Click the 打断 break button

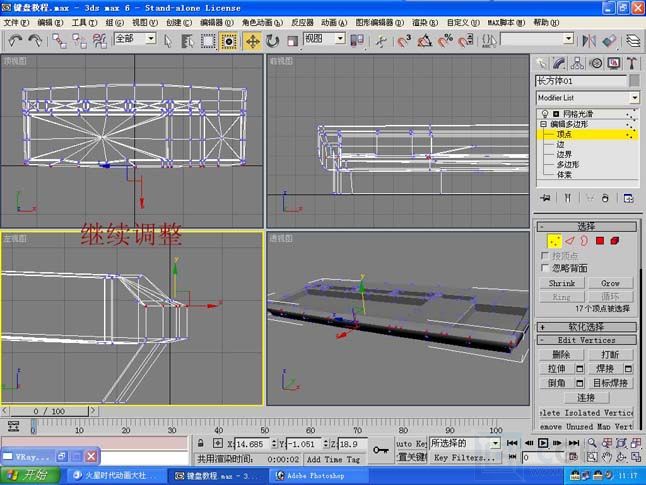pyautogui.click(x=610, y=354)
